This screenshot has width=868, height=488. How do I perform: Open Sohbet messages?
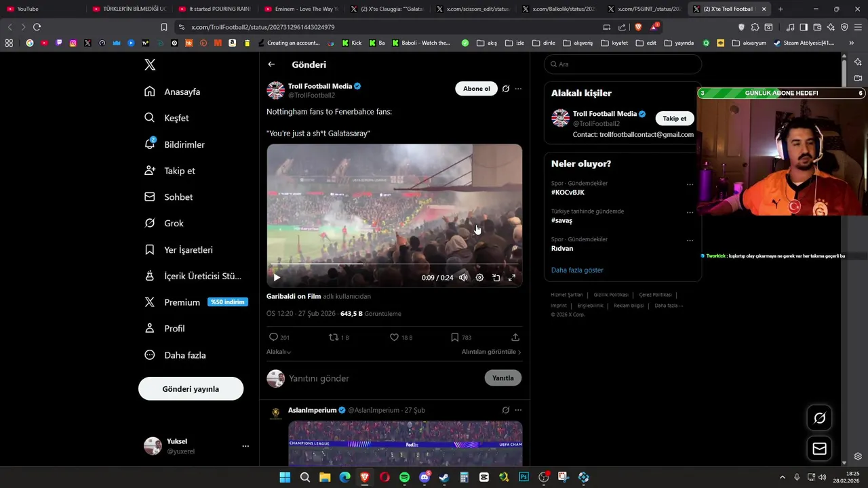click(169, 197)
